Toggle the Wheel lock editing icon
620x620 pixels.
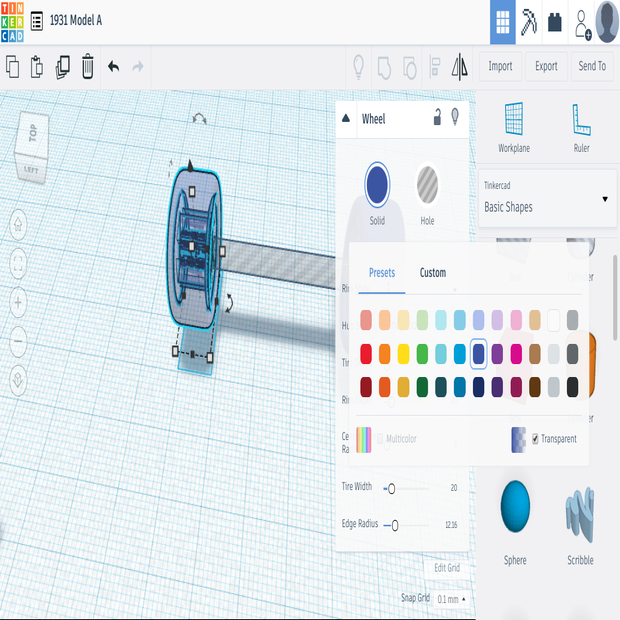[x=437, y=118]
